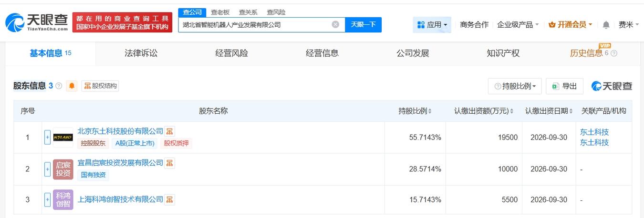Click the 商务合作 link
The height and width of the screenshot is (218, 644).
(474, 25)
